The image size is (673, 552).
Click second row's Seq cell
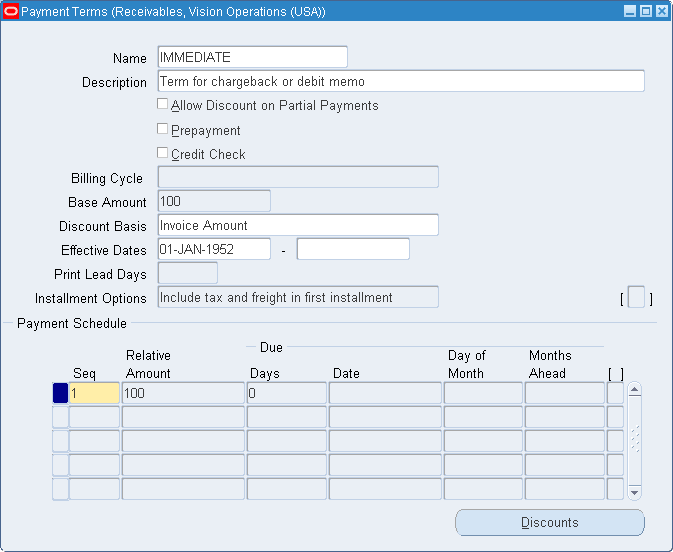point(94,417)
